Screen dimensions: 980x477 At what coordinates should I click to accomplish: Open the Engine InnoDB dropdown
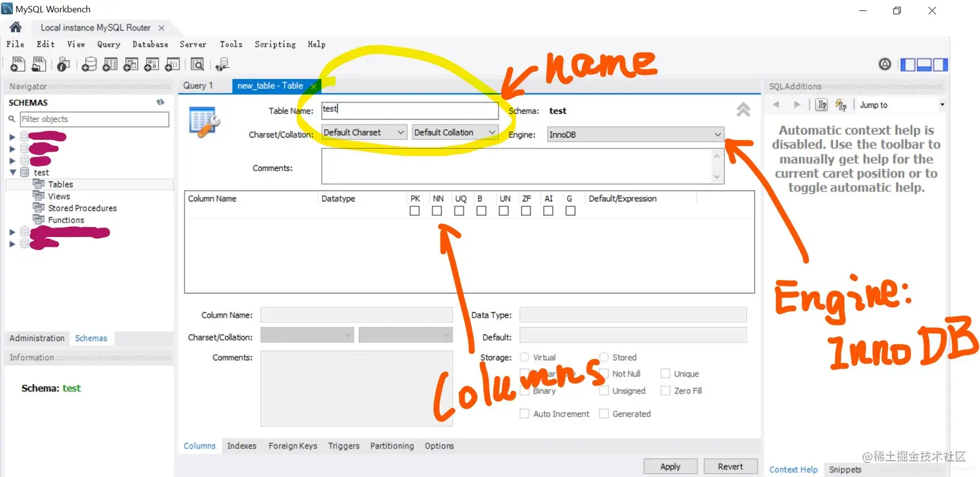pyautogui.click(x=635, y=134)
